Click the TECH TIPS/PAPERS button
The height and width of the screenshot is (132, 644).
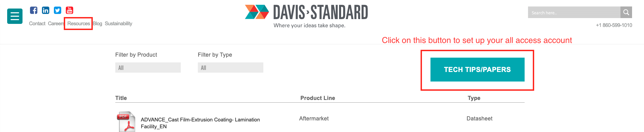tap(477, 70)
